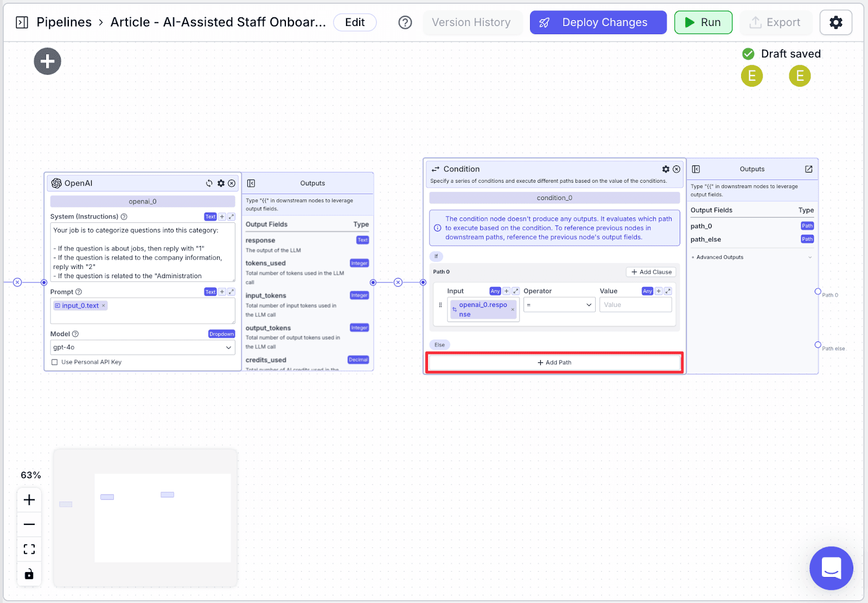The image size is (868, 603).
Task: Rename the openai_0 node label
Action: click(143, 201)
